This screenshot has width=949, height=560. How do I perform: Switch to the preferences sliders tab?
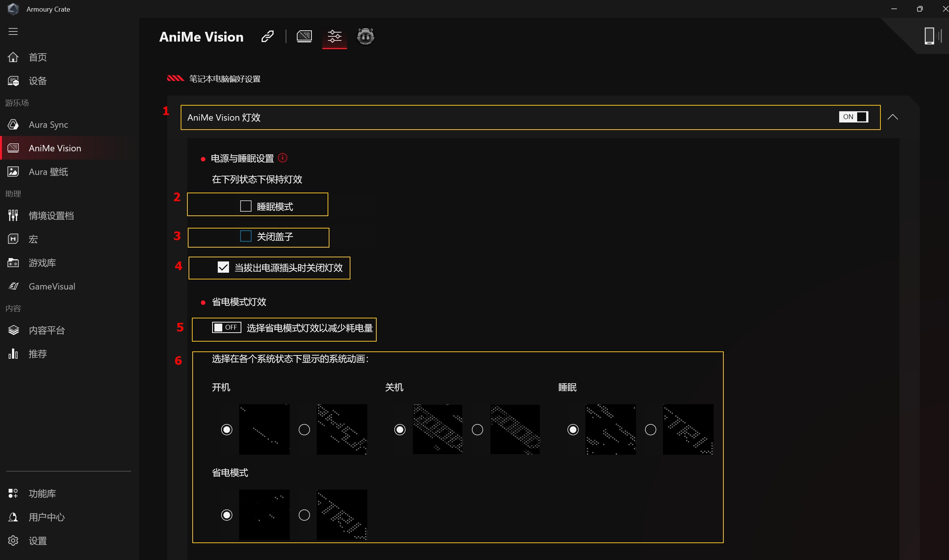[334, 37]
